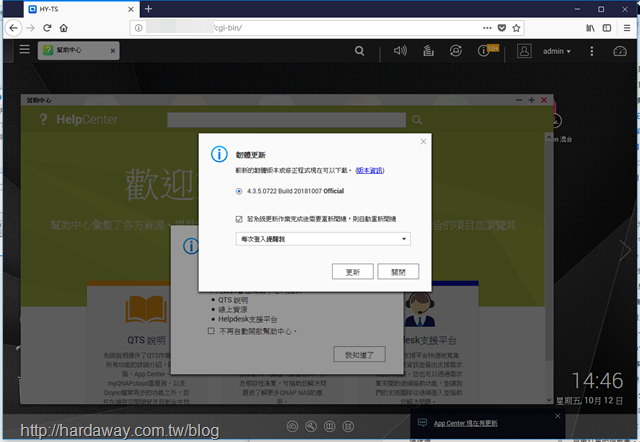The height and width of the screenshot is (442, 640).
Task: Open the background tasks stack icon
Action: [x=428, y=51]
